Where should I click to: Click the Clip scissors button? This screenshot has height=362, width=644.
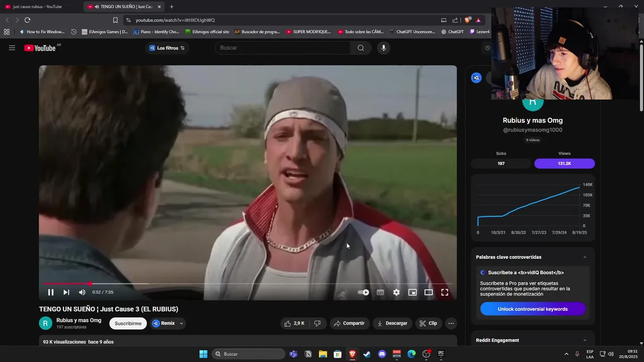click(x=428, y=323)
